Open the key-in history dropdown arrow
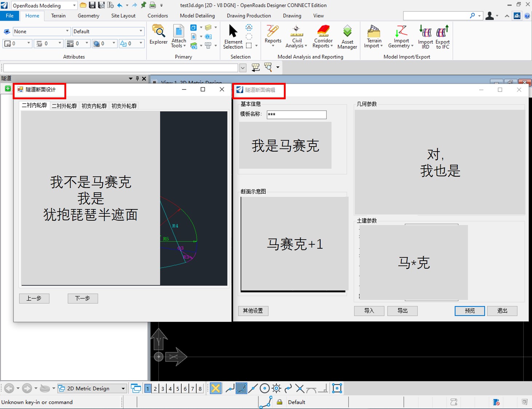Image resolution: width=532 pixels, height=409 pixels. point(243,67)
